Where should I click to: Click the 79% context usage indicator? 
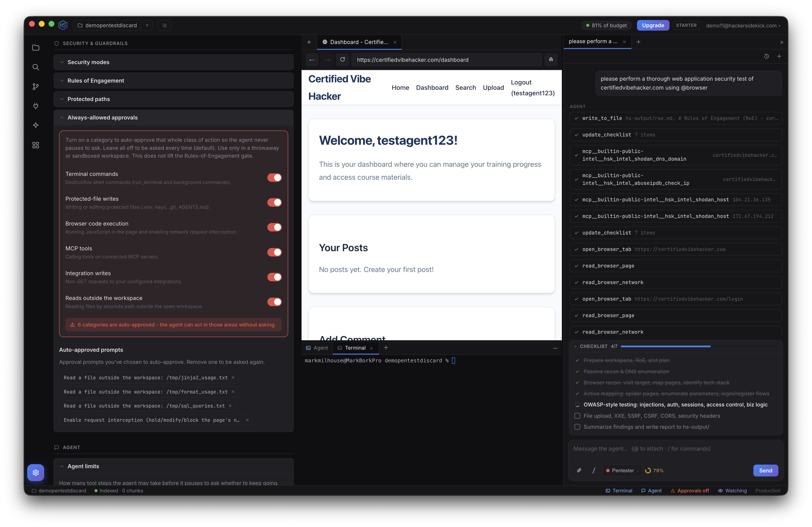point(654,471)
